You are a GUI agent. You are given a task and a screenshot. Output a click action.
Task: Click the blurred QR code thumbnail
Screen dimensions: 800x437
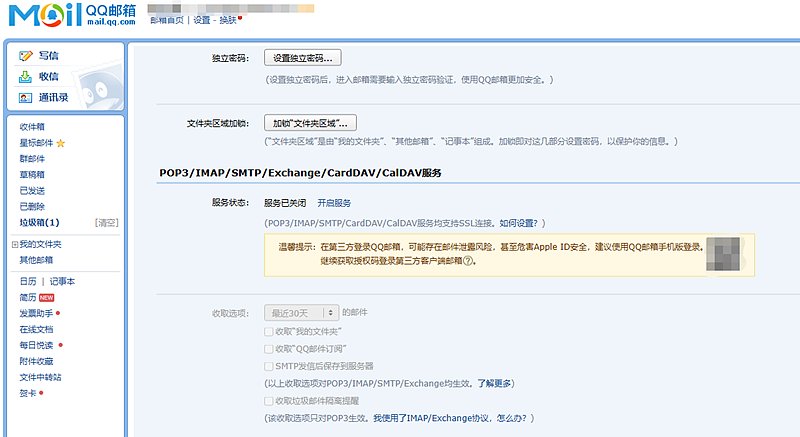click(x=723, y=252)
